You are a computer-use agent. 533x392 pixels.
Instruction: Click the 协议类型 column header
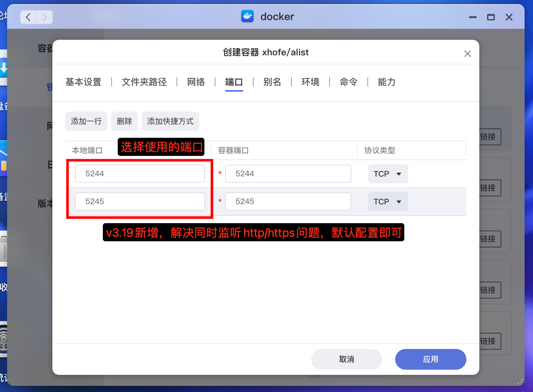[x=380, y=150]
